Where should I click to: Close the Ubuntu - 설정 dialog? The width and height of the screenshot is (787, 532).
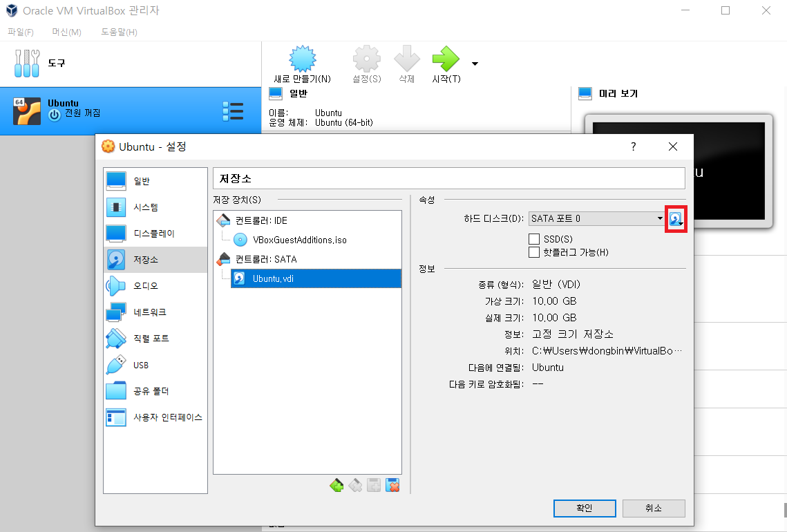[x=673, y=146]
